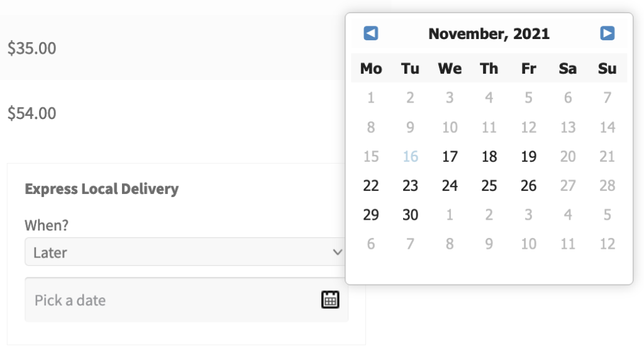Open the When? Later dropdown
The height and width of the screenshot is (352, 644).
coord(185,252)
